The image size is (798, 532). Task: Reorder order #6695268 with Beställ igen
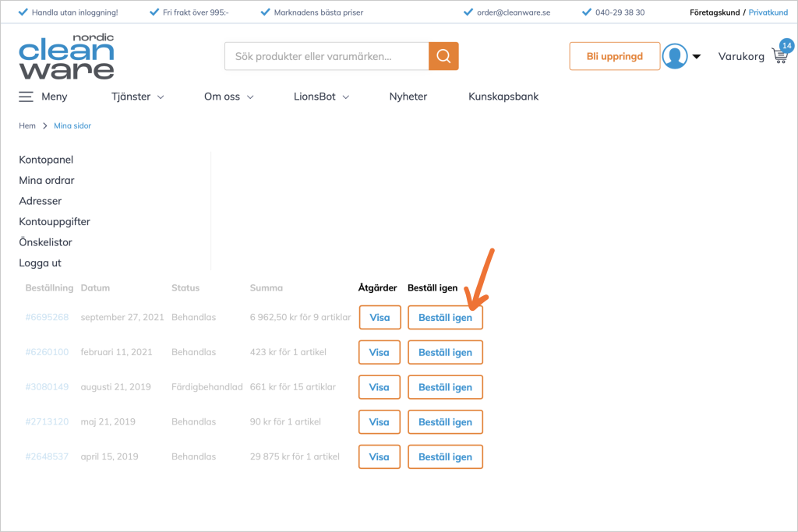pos(445,318)
